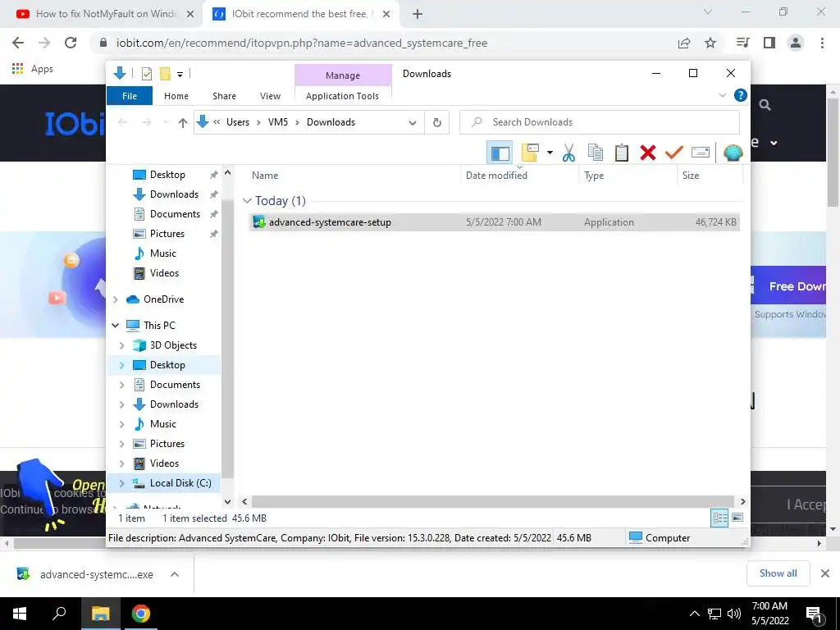
Task: Click the orange checkmark Properties icon
Action: click(674, 153)
